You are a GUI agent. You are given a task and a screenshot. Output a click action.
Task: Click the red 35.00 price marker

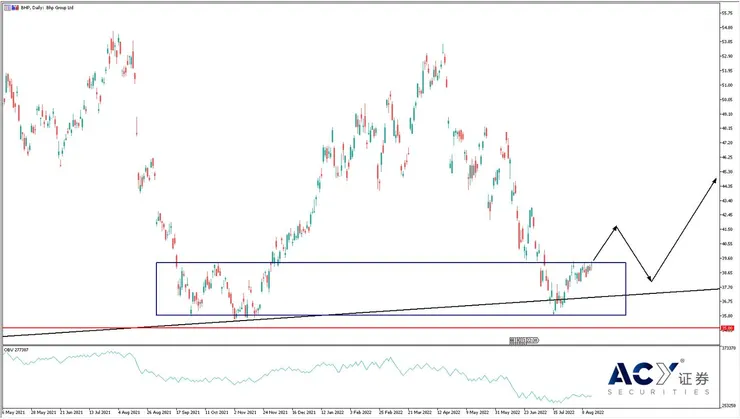pyautogui.click(x=727, y=328)
